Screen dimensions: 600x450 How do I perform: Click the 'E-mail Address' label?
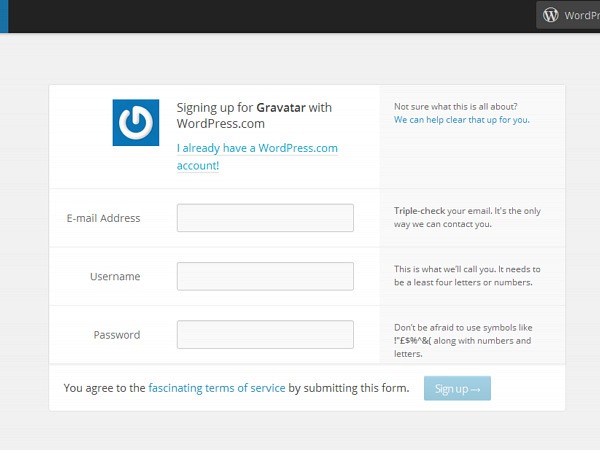coord(103,218)
